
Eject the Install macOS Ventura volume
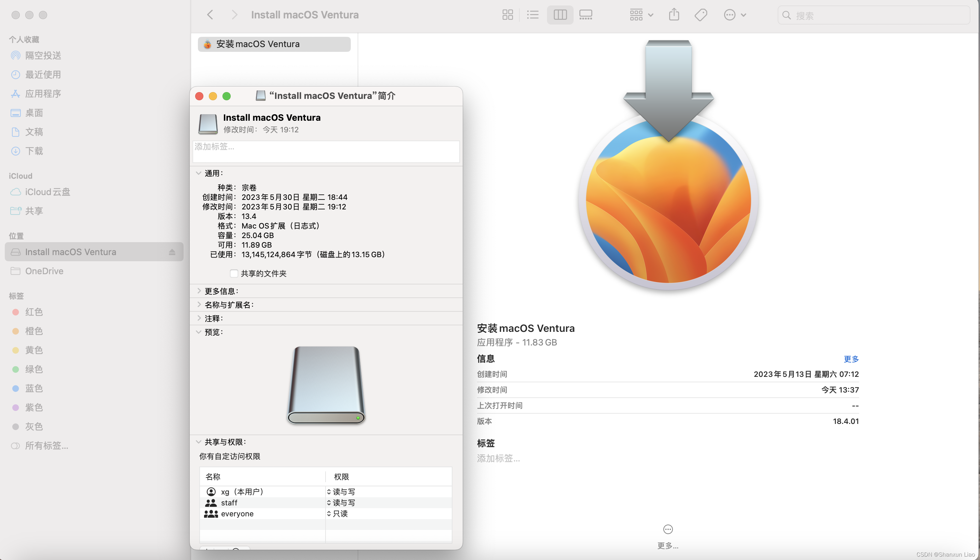tap(172, 252)
